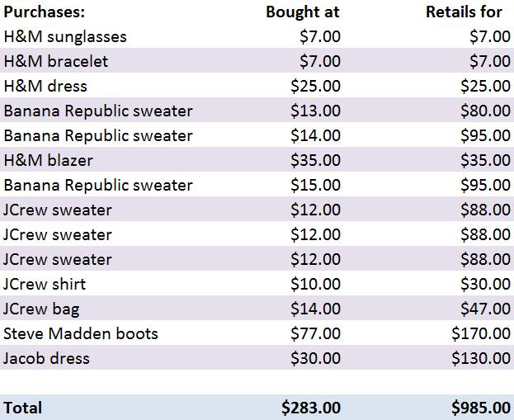Select the H&M sunglasses cell
The width and height of the screenshot is (514, 420).
(x=65, y=36)
